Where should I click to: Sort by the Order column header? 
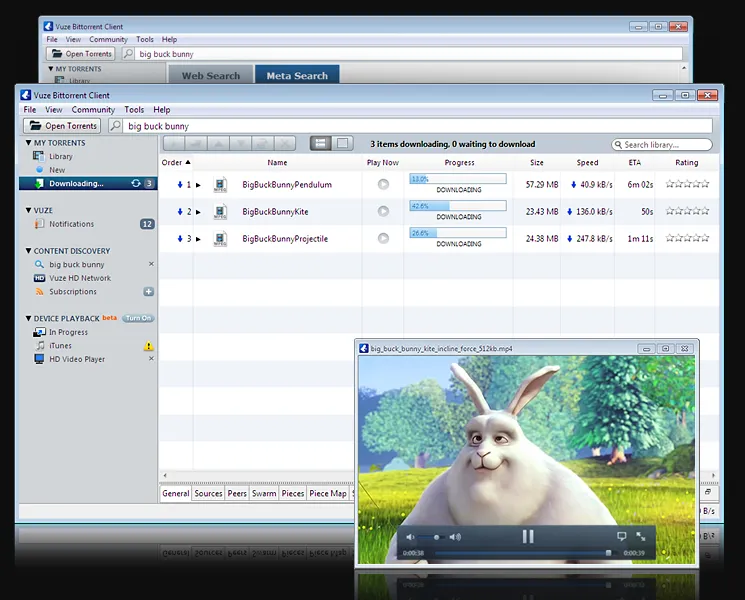pyautogui.click(x=176, y=162)
